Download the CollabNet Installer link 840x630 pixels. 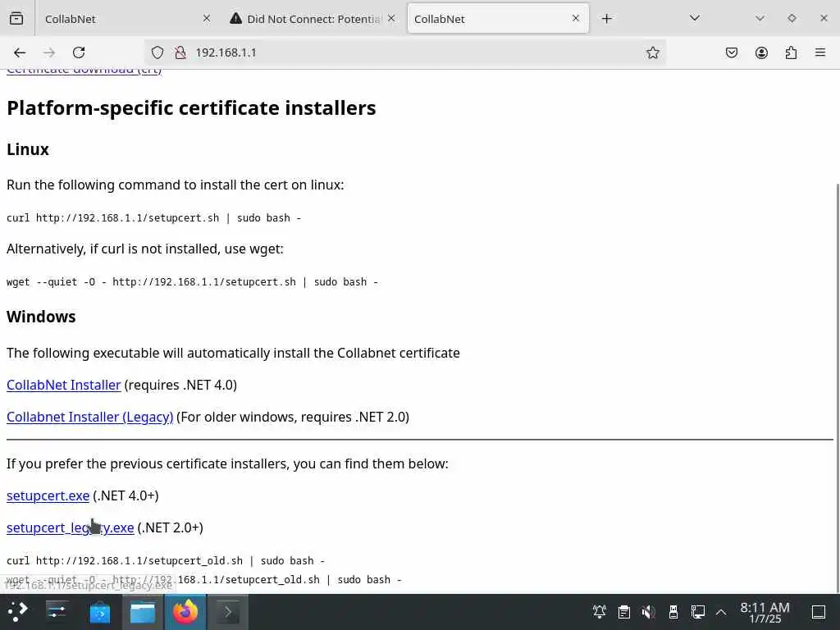[x=64, y=386]
